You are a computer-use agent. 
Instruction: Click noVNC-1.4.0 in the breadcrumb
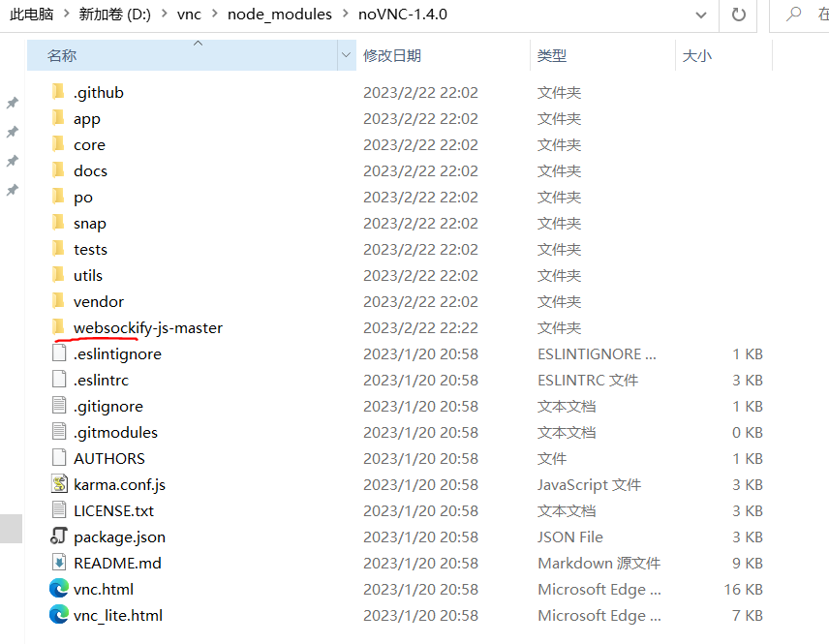coord(403,15)
